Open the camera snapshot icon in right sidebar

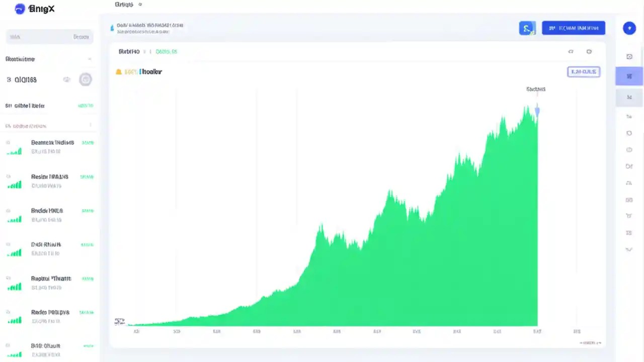coord(629,57)
